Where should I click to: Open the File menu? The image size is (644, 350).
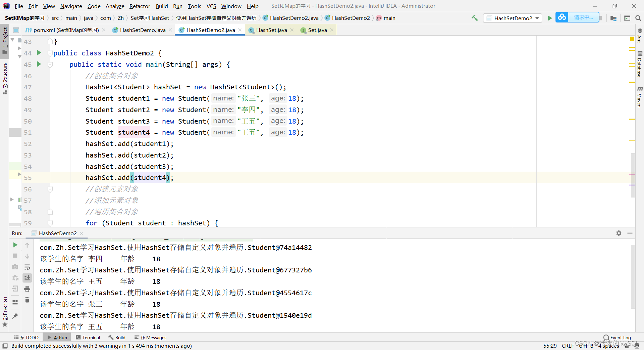click(19, 6)
